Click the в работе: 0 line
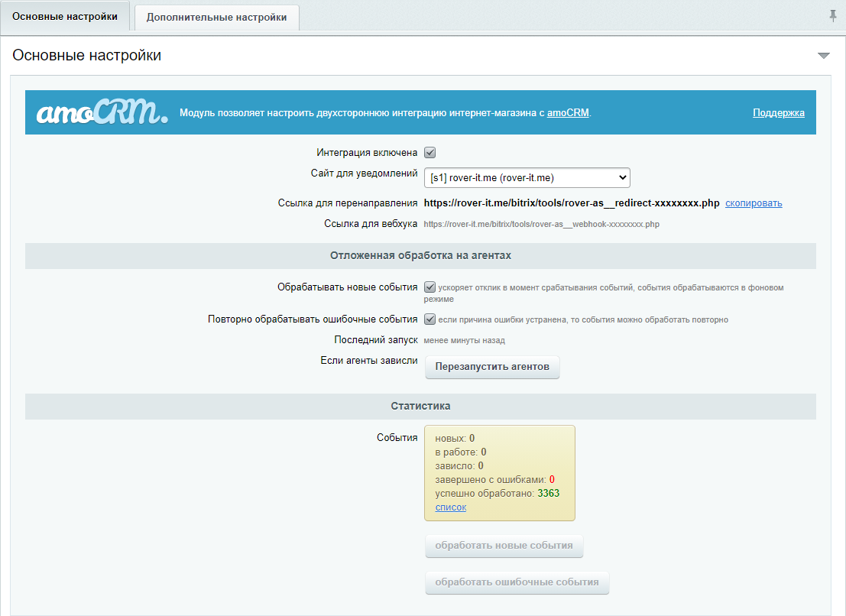 click(461, 452)
